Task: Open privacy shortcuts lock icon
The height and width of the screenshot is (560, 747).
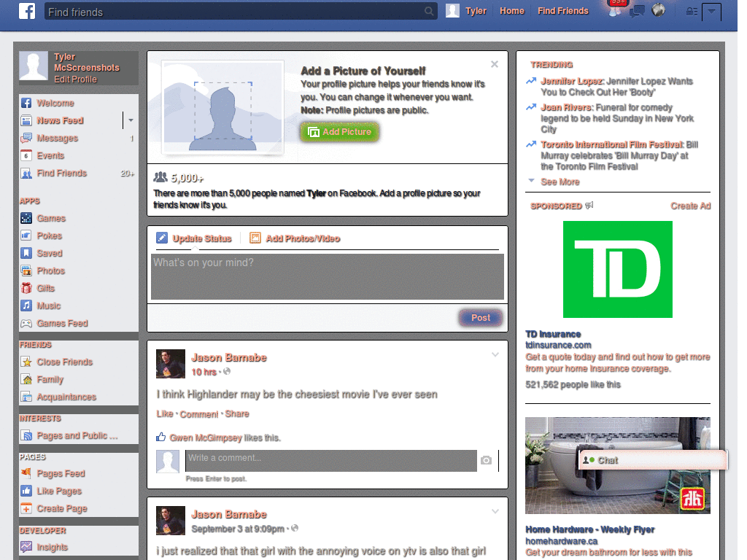Action: pos(692,12)
